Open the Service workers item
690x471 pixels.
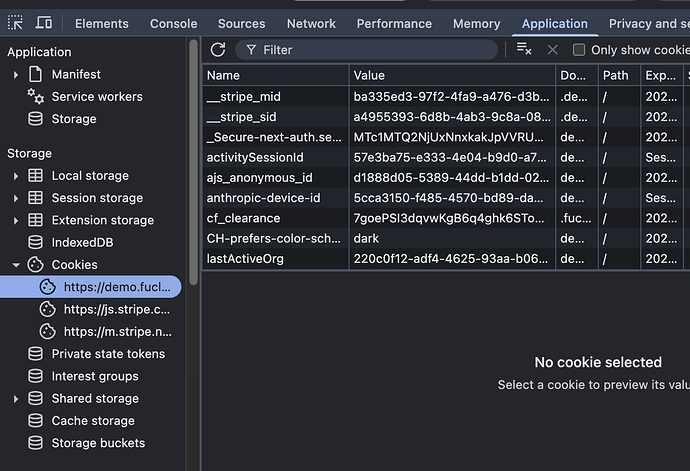tap(91, 96)
